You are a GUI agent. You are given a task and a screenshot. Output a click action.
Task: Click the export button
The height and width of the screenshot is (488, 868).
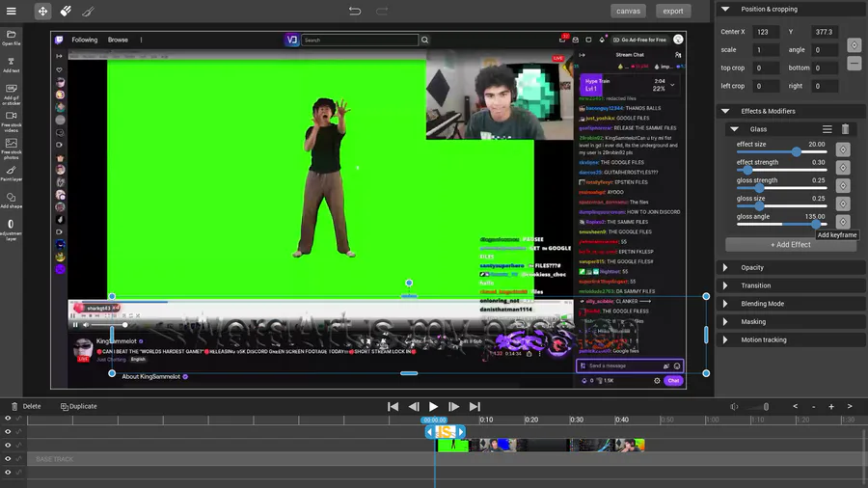click(x=673, y=11)
